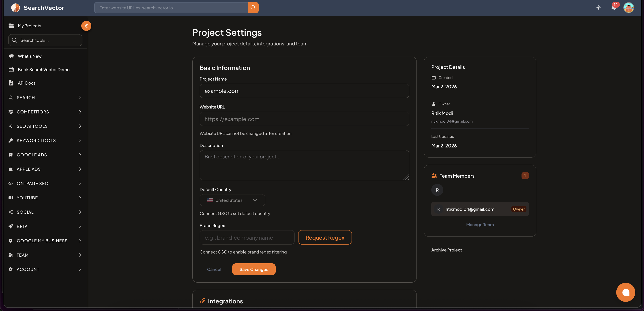Screen dimensions: 644x311
Task: Open the Manage Team link
Action: pyautogui.click(x=480, y=225)
